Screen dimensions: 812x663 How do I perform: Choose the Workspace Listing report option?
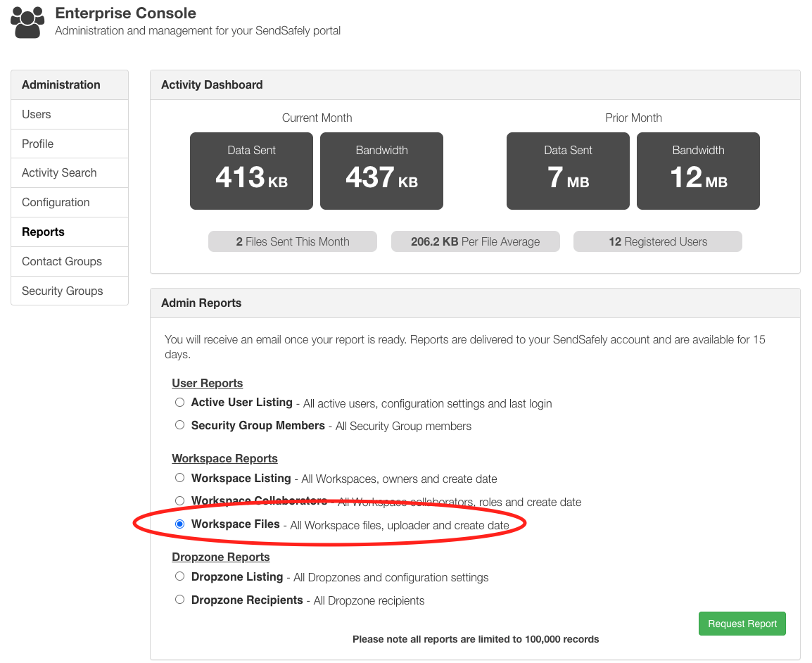[179, 478]
